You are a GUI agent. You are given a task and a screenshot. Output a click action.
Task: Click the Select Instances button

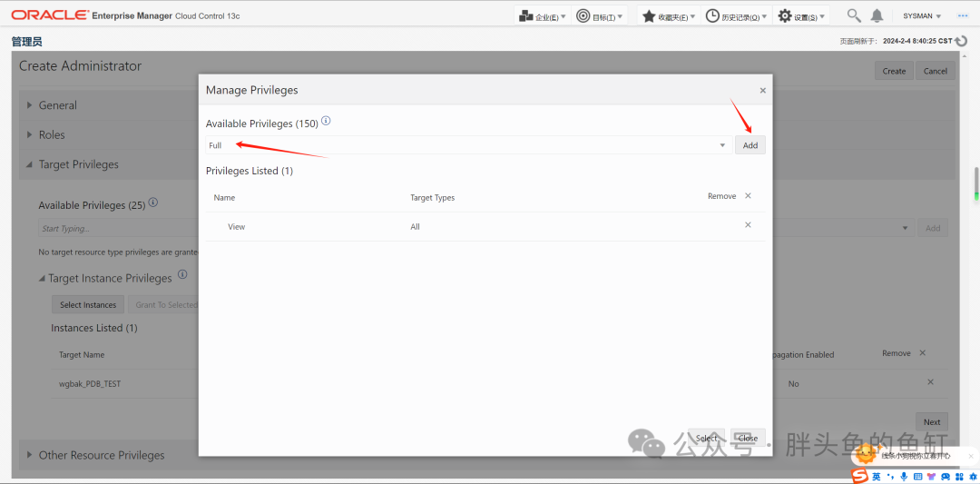tap(88, 304)
